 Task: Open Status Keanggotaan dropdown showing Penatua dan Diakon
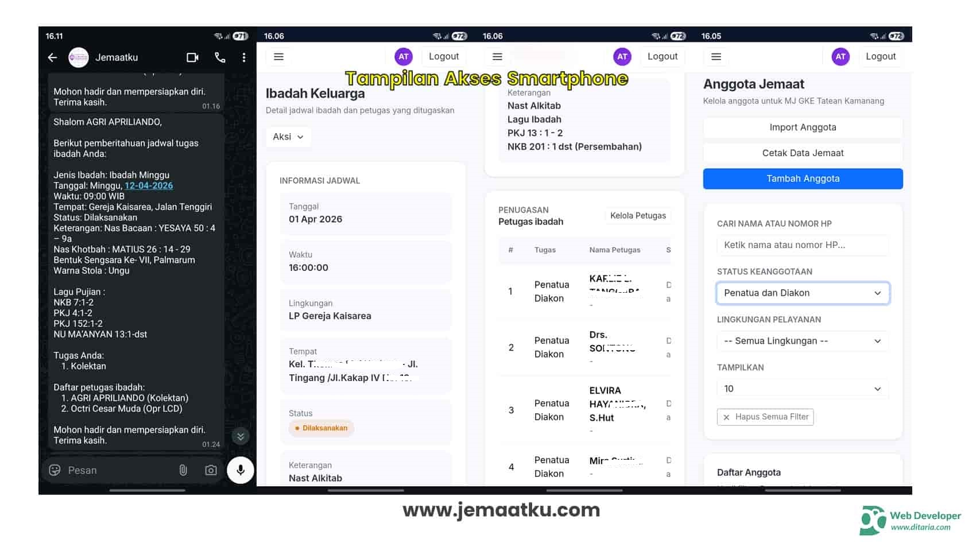[802, 293]
